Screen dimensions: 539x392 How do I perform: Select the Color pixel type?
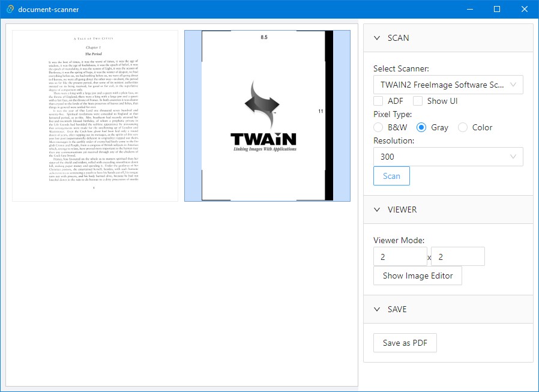click(x=462, y=127)
